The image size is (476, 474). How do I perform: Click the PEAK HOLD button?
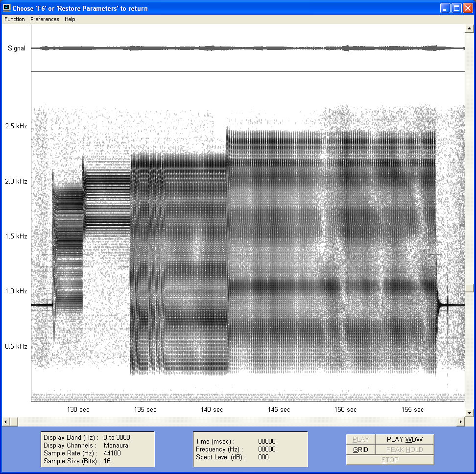[x=405, y=450]
